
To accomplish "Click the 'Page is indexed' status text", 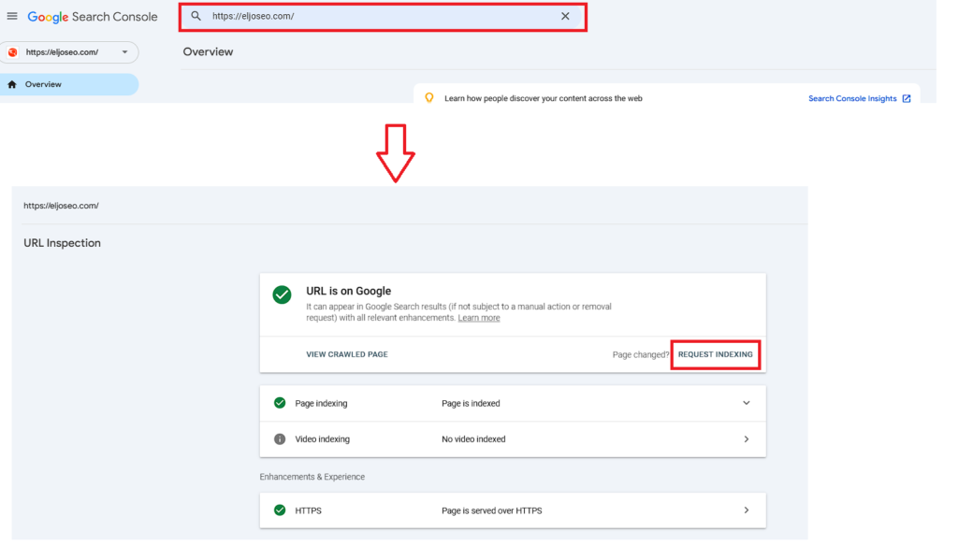I will 471,403.
